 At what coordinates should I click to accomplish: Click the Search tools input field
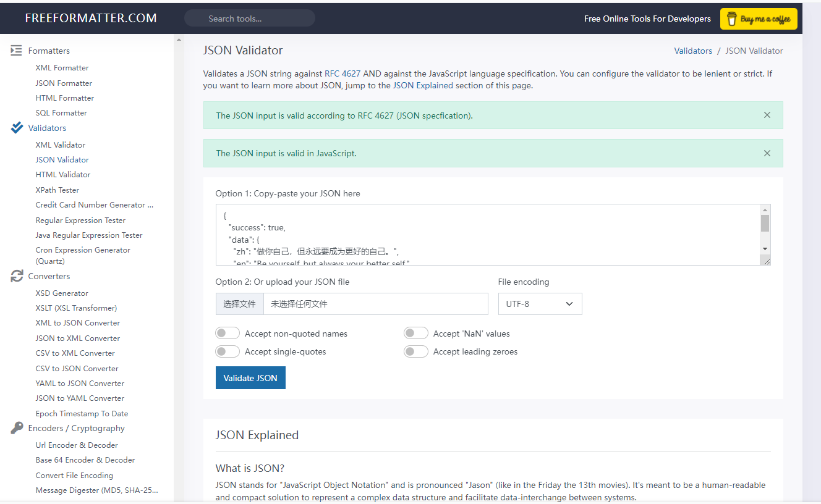click(x=250, y=19)
